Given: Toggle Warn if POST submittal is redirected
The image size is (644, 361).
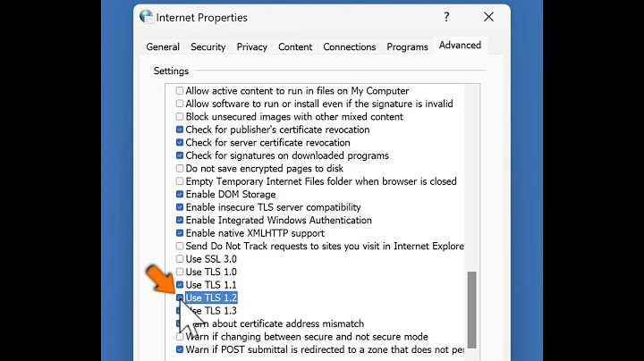Looking at the screenshot, I should (180, 349).
